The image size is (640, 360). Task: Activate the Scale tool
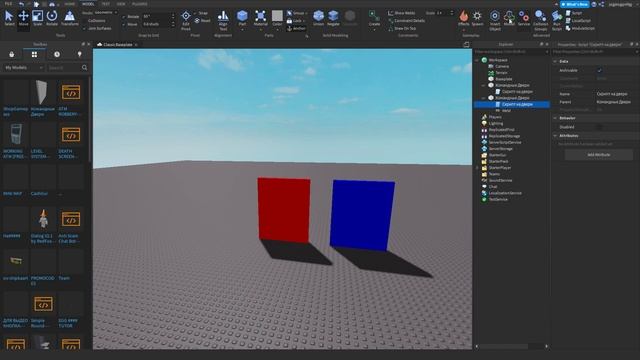tap(38, 19)
